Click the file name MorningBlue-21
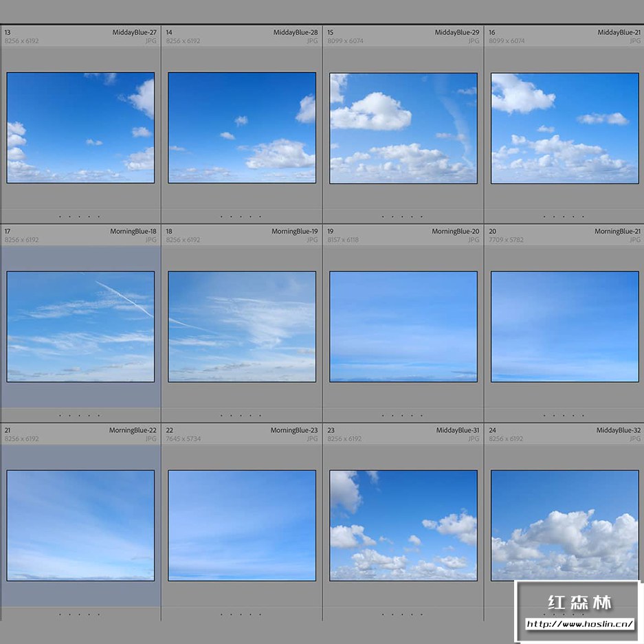644x644 pixels. coord(618,231)
